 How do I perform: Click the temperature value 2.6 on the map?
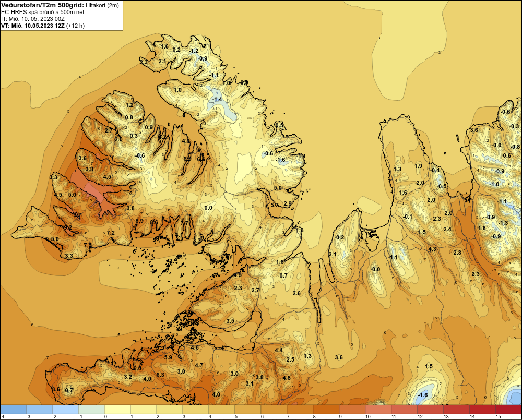coord(296,293)
